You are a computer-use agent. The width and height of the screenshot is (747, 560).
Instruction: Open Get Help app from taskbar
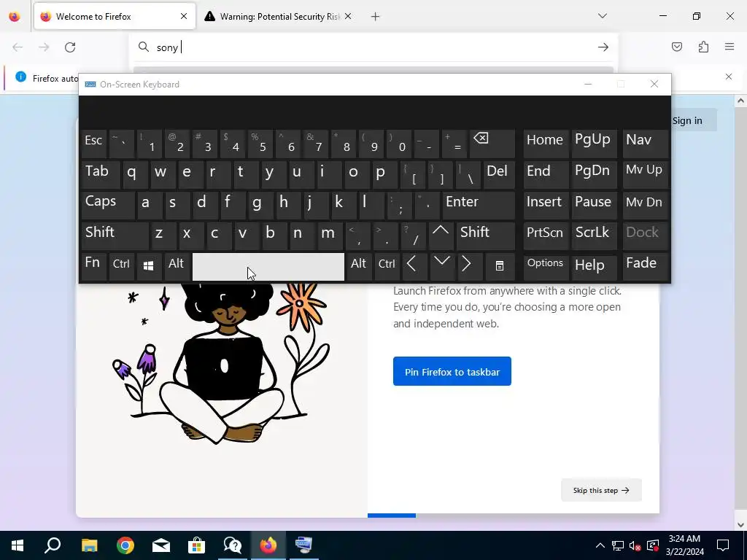pyautogui.click(x=233, y=545)
